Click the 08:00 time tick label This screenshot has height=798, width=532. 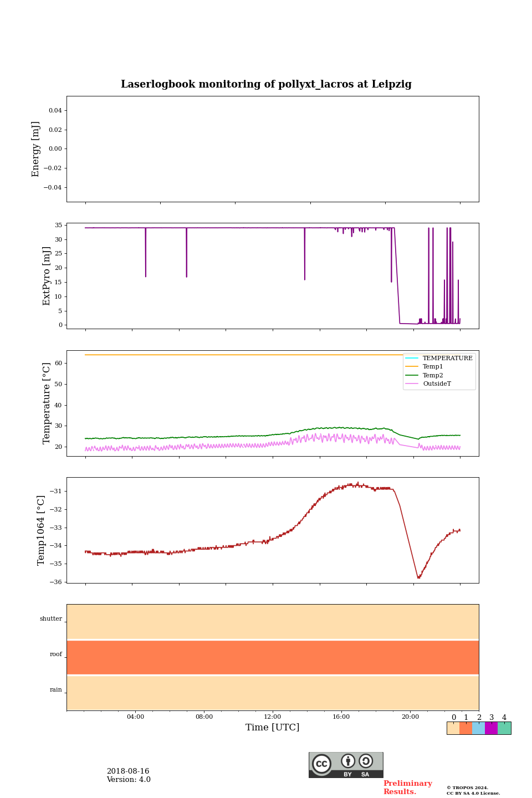click(x=204, y=717)
